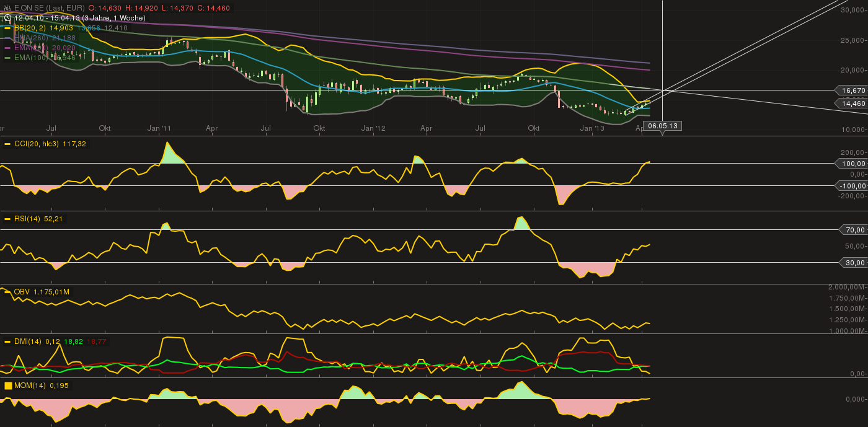
Task: Click the opening price value O: 14,630
Action: pyautogui.click(x=104, y=7)
